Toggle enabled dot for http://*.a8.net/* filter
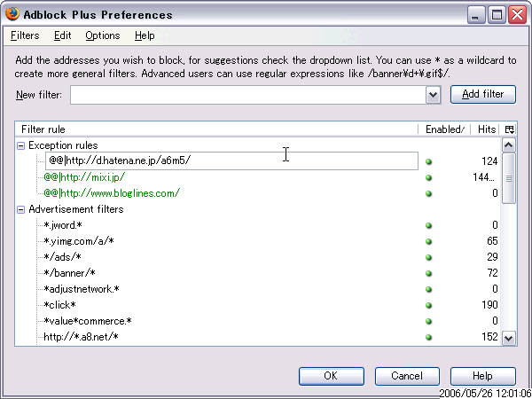The image size is (532, 399). pos(428,337)
